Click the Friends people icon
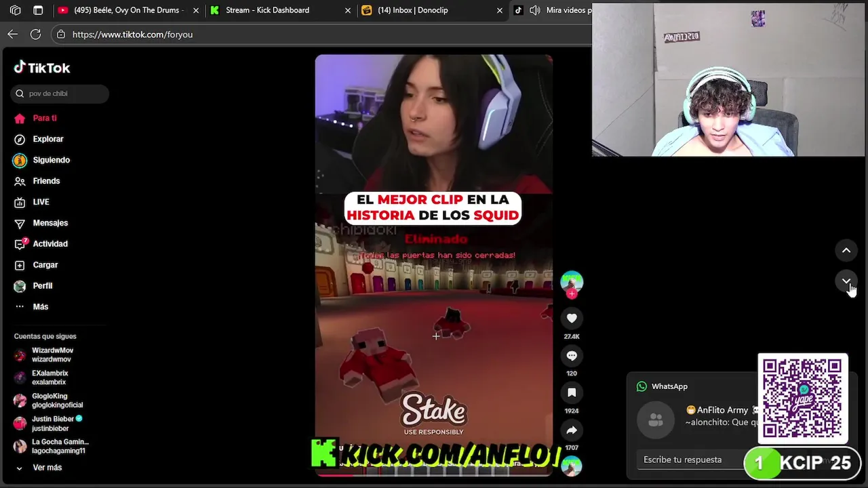The width and height of the screenshot is (868, 488). click(x=20, y=181)
